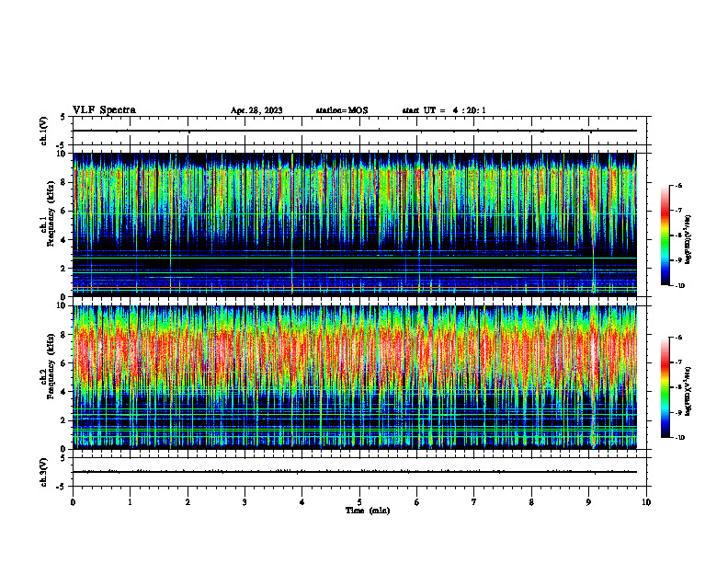The height and width of the screenshot is (563, 728).
Task: Click time axis tick label "8"
Action: 531,502
